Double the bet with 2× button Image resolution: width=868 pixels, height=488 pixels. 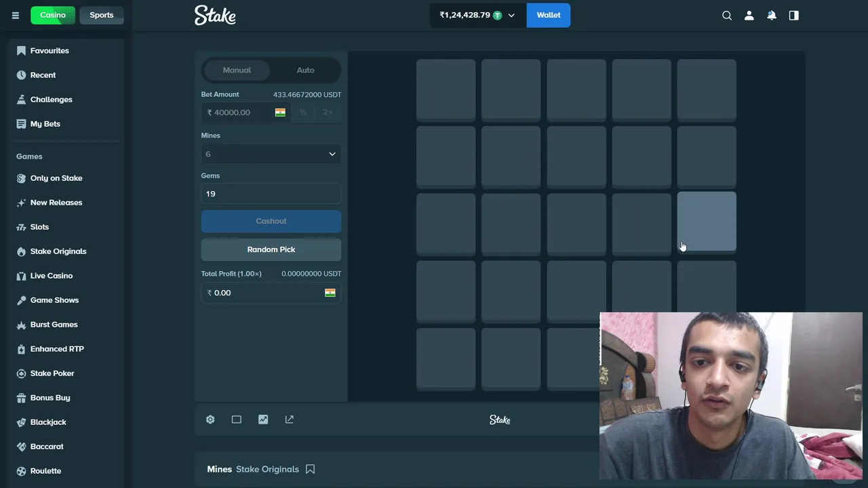click(328, 113)
